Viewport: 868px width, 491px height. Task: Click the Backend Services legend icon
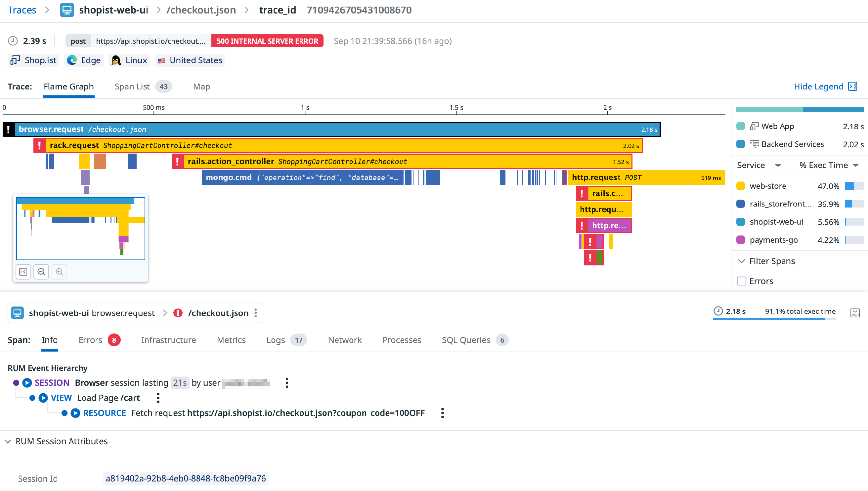pyautogui.click(x=754, y=144)
